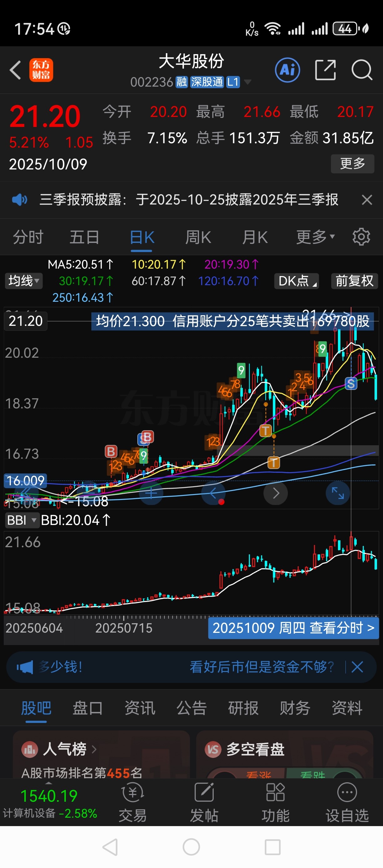383x868 pixels.
Task: Tap the chart zoom-in plus button
Action: pyautogui.click(x=151, y=493)
